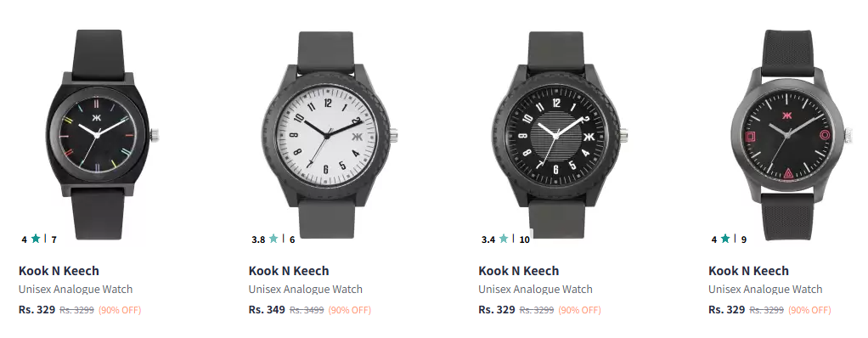This screenshot has width=868, height=338.
Task: Open the white dial watch image
Action: click(x=328, y=134)
